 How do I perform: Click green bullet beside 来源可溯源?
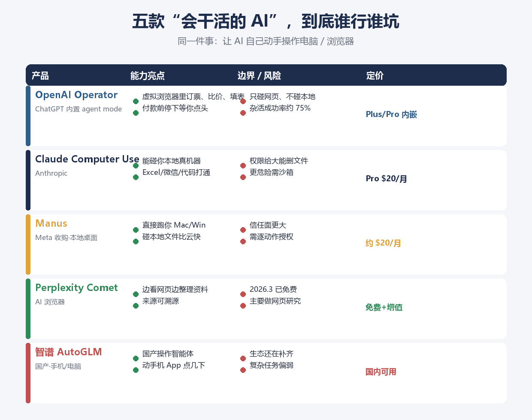click(x=136, y=306)
